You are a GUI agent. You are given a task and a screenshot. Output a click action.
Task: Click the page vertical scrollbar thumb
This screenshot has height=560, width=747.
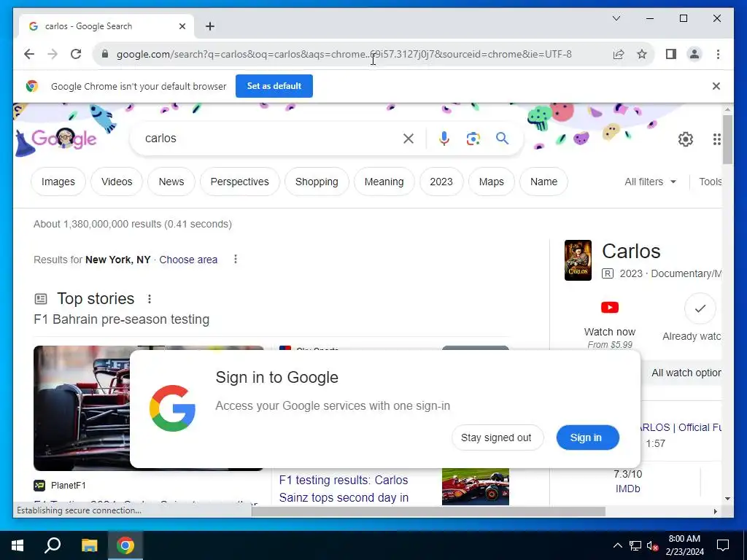click(727, 139)
